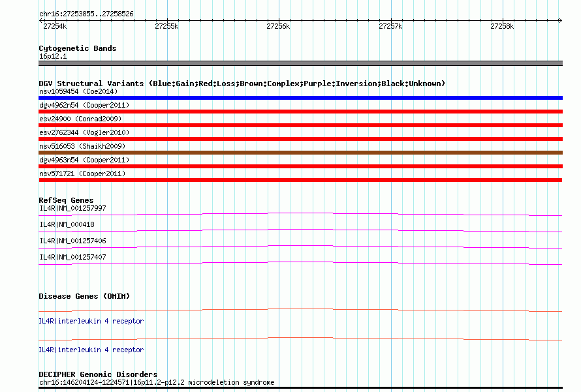
Task: Select the dgv4963n54 (Cooper2011) label
Action: (84, 160)
